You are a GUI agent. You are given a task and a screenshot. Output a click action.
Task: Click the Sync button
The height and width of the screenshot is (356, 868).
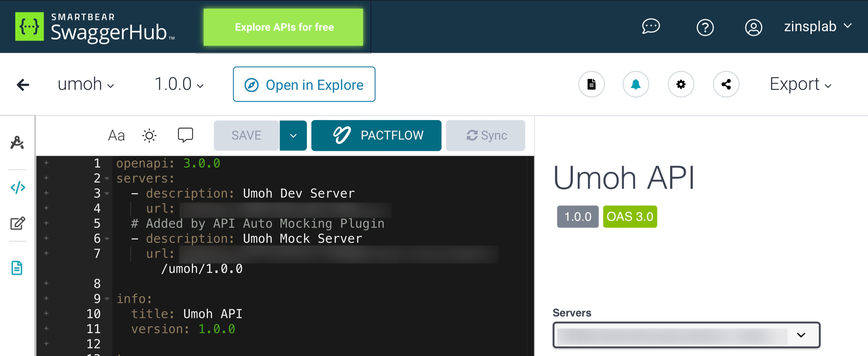(486, 135)
